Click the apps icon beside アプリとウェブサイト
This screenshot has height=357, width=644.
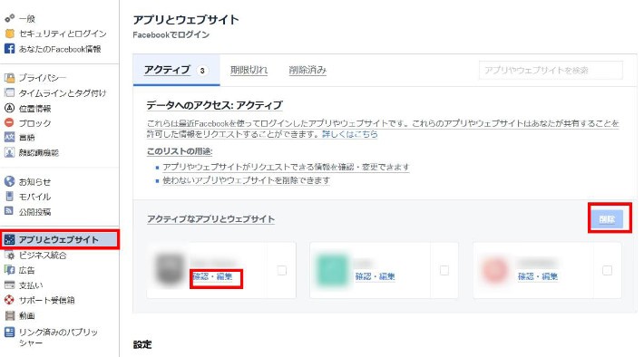[9, 239]
